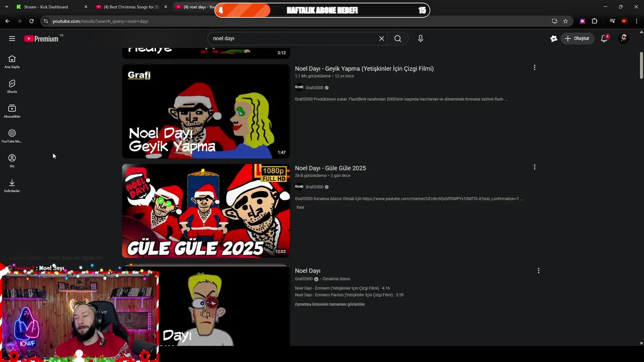Image resolution: width=644 pixels, height=362 pixels.
Task: Open Geyik Yapma video thumbnail
Action: 206,111
